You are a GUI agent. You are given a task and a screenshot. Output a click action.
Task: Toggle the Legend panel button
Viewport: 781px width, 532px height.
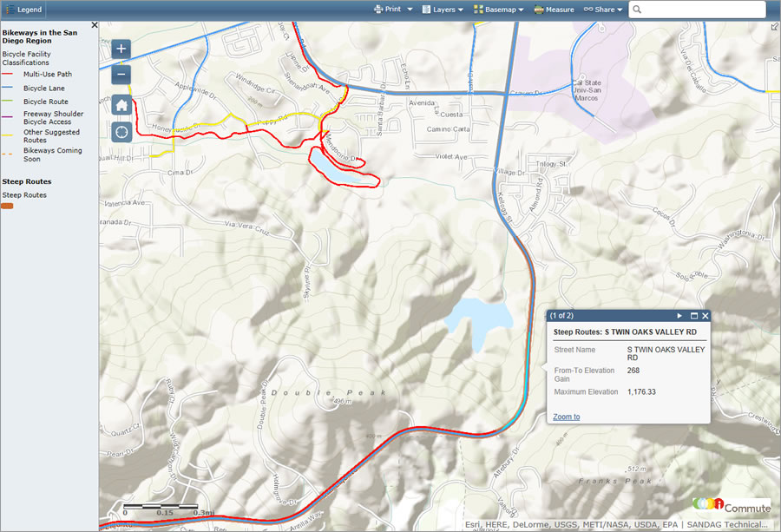[x=23, y=9]
